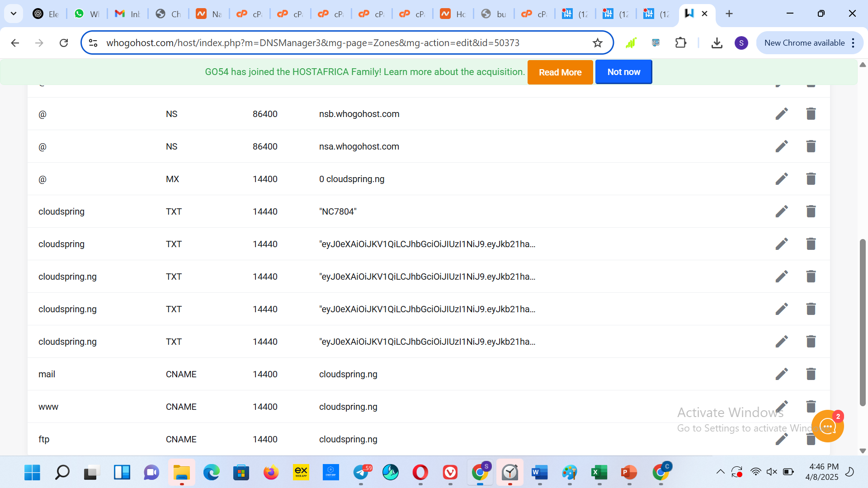The height and width of the screenshot is (488, 868).
Task: Edit the MX record pencil icon
Action: pos(782,179)
